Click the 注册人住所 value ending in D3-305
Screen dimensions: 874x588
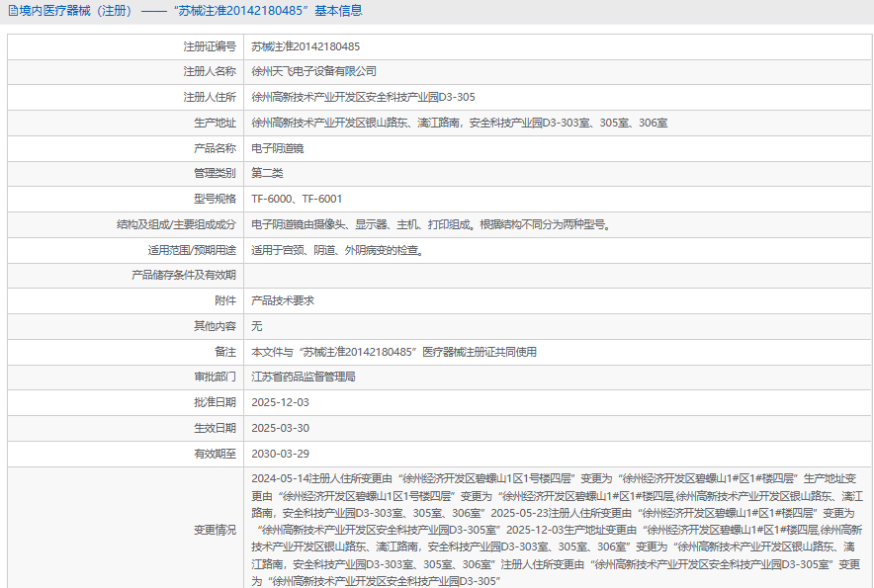click(x=363, y=97)
